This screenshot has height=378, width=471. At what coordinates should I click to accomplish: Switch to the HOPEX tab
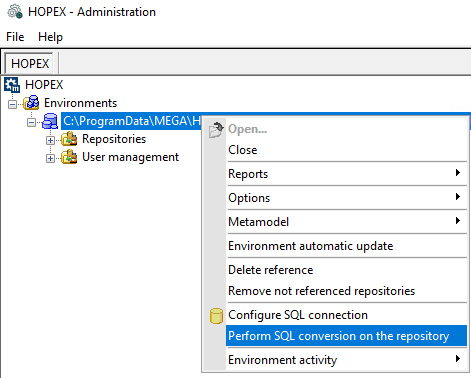pos(30,63)
